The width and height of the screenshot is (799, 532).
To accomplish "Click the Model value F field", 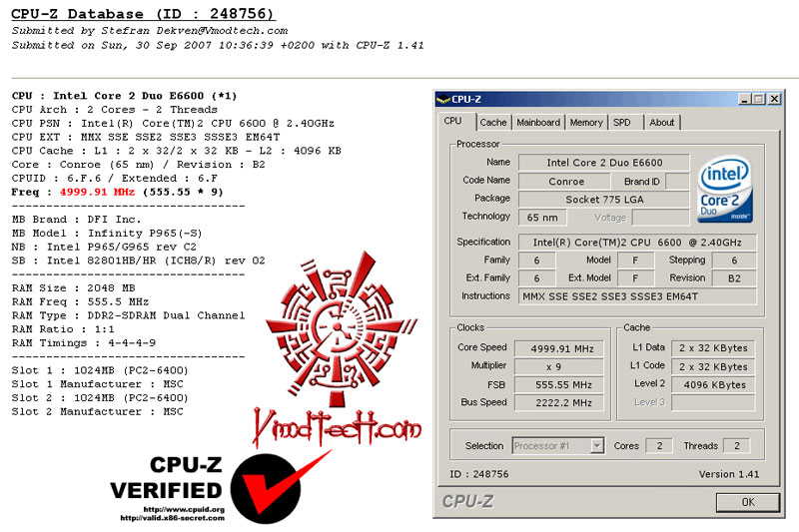I will (635, 261).
